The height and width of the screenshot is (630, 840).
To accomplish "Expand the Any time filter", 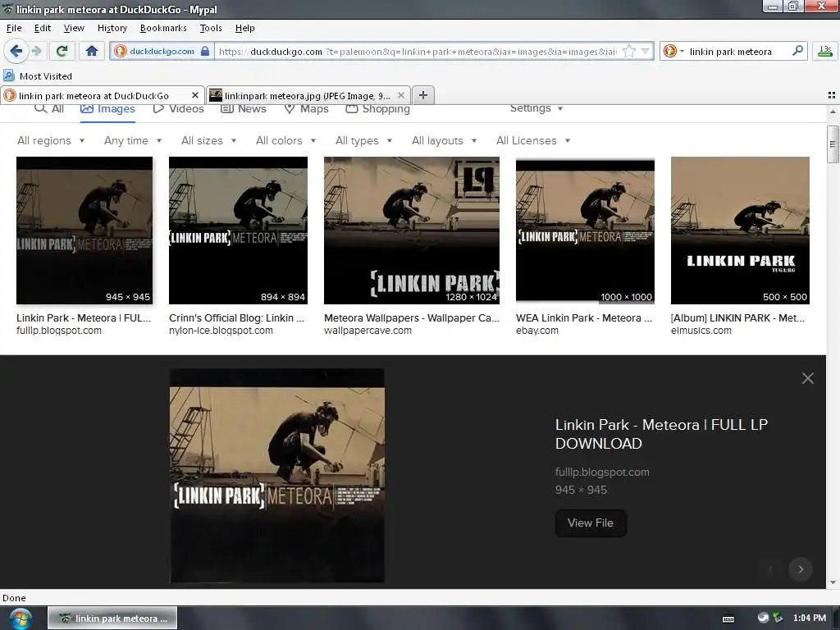I will click(133, 140).
